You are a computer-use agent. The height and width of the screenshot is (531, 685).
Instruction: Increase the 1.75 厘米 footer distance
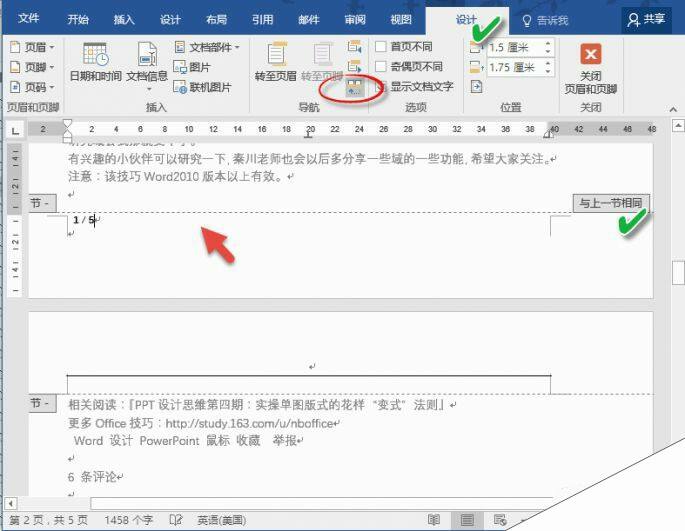(548, 63)
